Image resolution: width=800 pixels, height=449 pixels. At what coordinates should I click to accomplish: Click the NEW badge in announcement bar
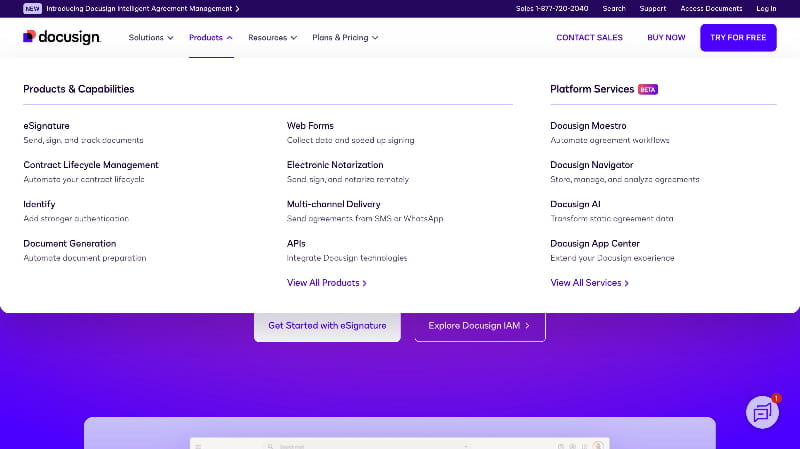[x=32, y=9]
